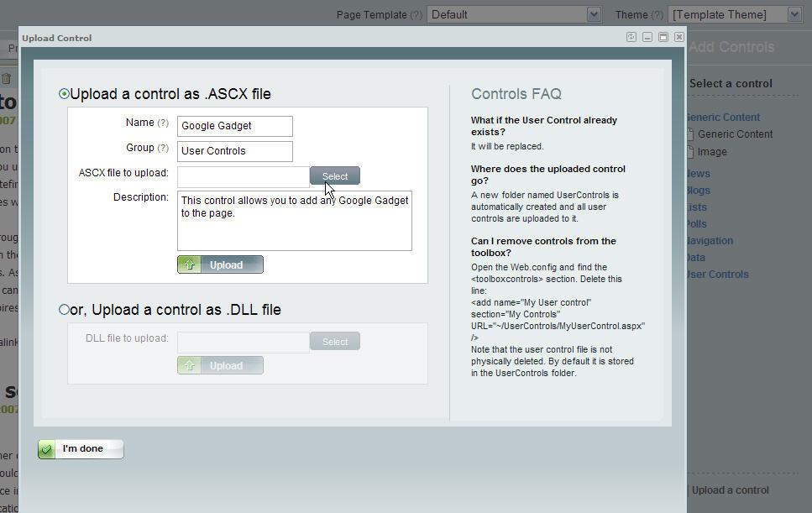Click "Can I remove controls from the toolbox?" question
This screenshot has width=812, height=513.
tap(543, 247)
